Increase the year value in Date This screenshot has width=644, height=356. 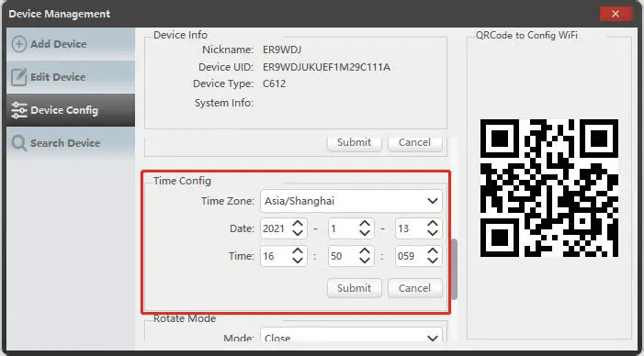click(298, 224)
